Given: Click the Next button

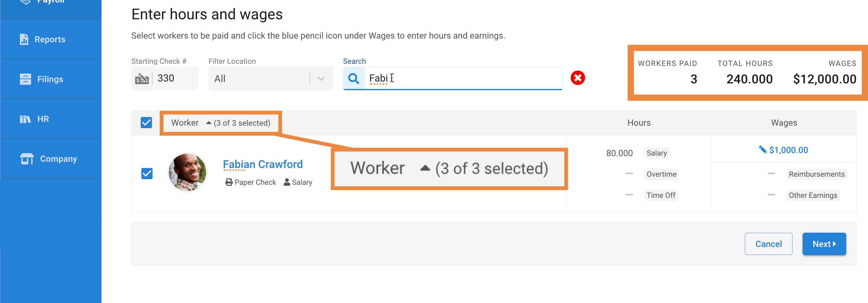Looking at the screenshot, I should 824,244.
